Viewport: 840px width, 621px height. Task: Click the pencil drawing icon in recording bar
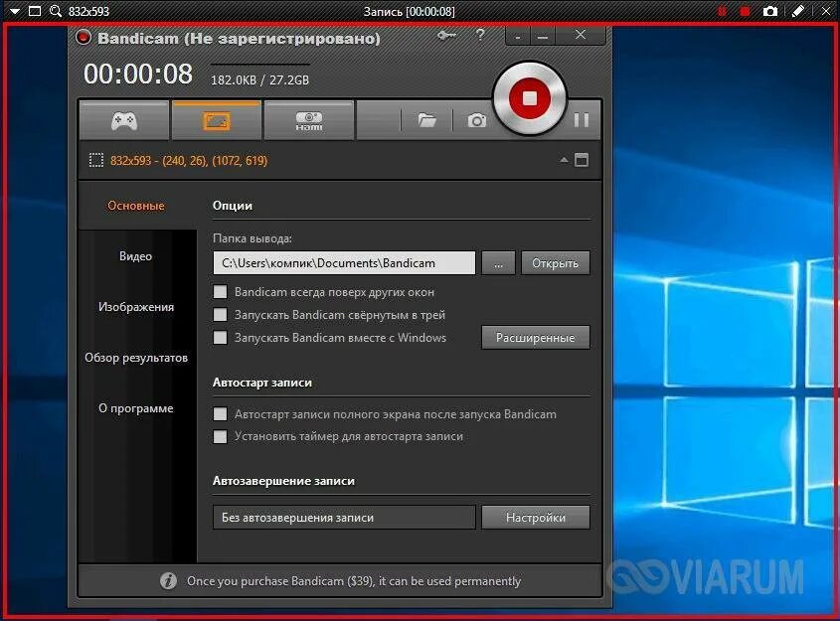[797, 11]
